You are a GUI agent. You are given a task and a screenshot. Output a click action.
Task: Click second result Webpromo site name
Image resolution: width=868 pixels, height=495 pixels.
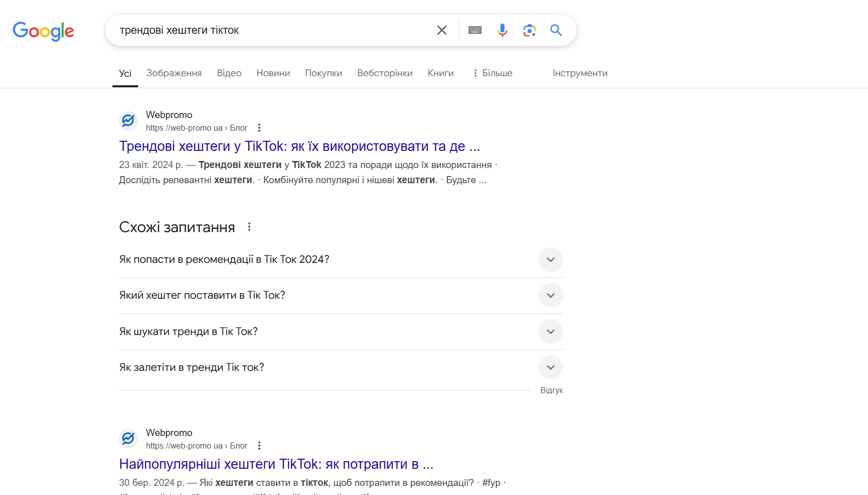point(169,433)
